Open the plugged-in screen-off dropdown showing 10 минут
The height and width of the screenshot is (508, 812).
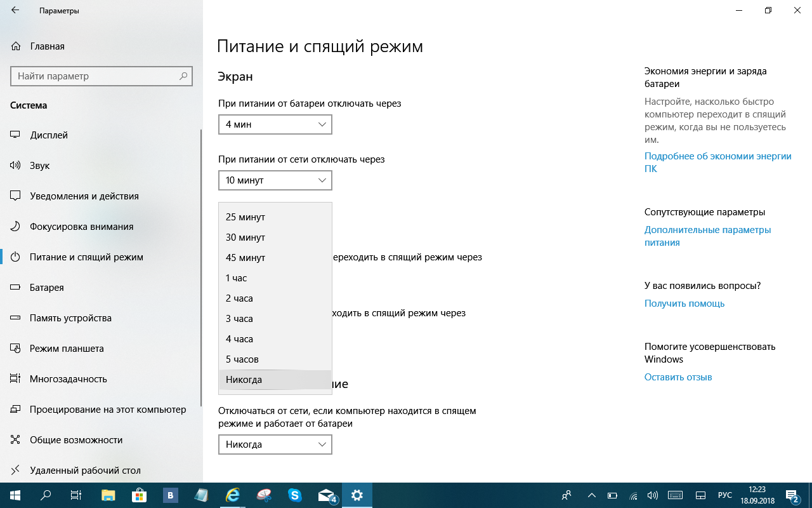pos(275,180)
